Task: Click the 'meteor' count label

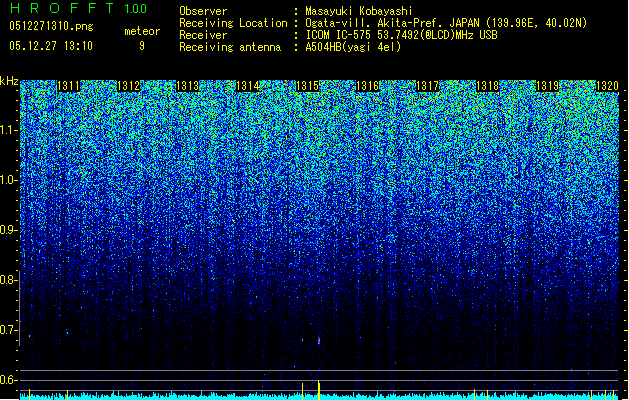Action: tap(142, 31)
